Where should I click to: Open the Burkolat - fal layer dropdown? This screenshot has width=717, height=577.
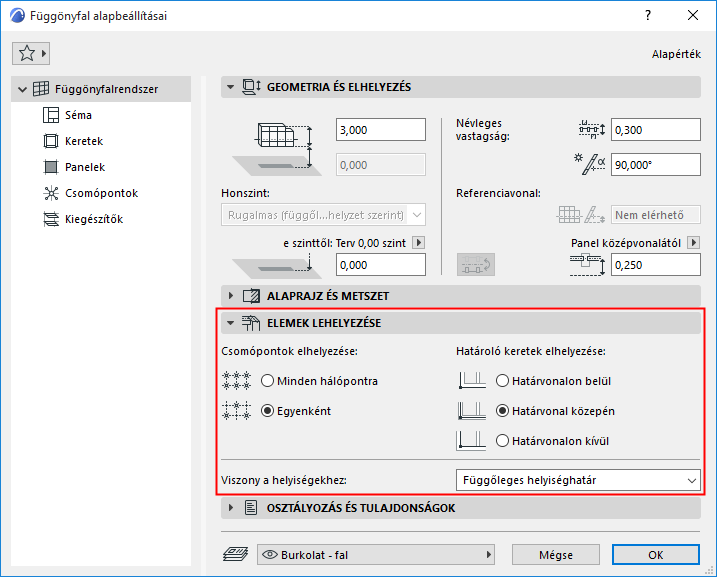click(x=376, y=555)
